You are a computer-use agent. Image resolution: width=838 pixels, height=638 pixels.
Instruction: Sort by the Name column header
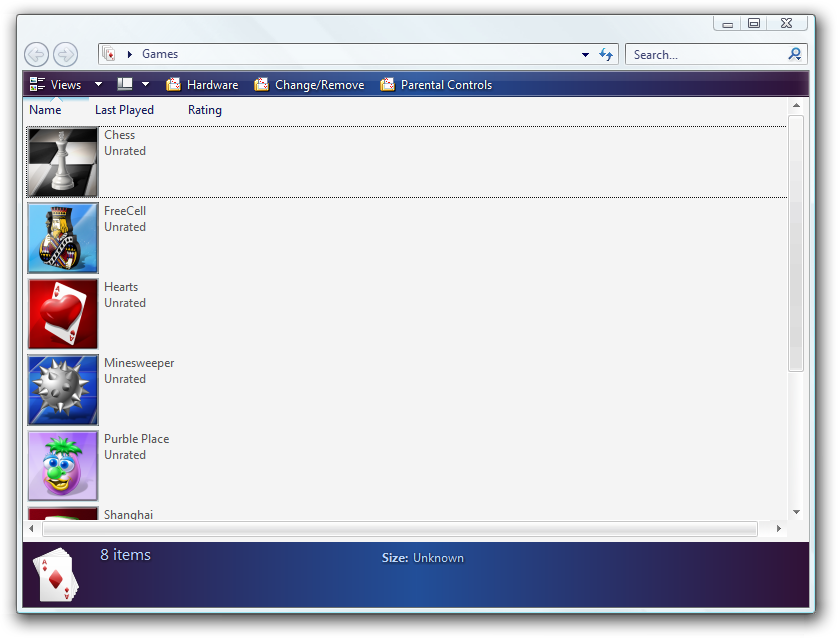click(45, 110)
